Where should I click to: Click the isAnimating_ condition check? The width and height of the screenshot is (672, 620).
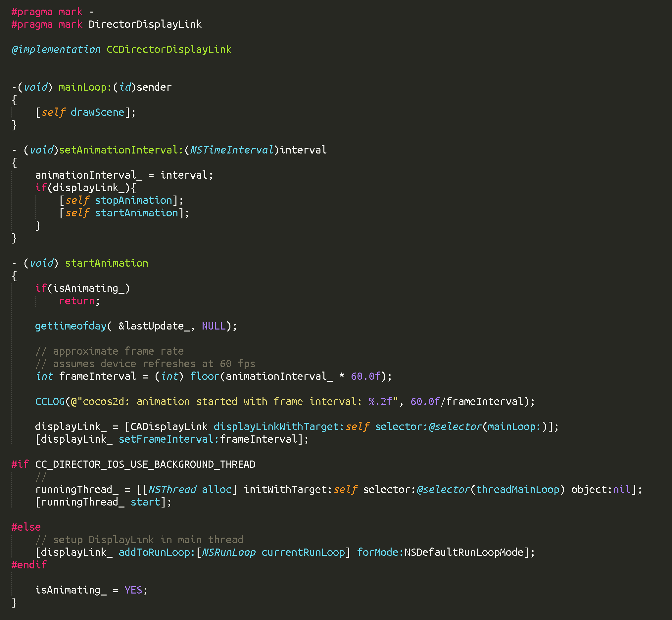point(89,288)
